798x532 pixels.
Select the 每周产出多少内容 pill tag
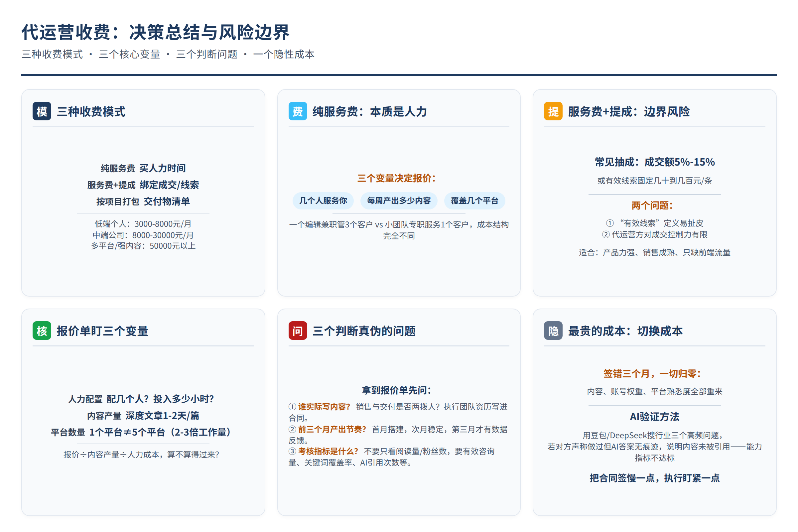pyautogui.click(x=399, y=201)
